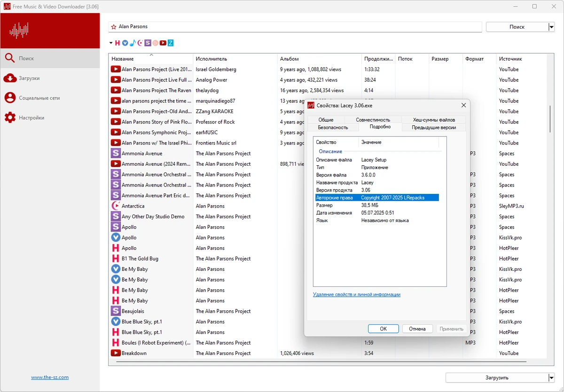Click OK in the properties dialog
This screenshot has height=392, width=564.
[x=383, y=329]
